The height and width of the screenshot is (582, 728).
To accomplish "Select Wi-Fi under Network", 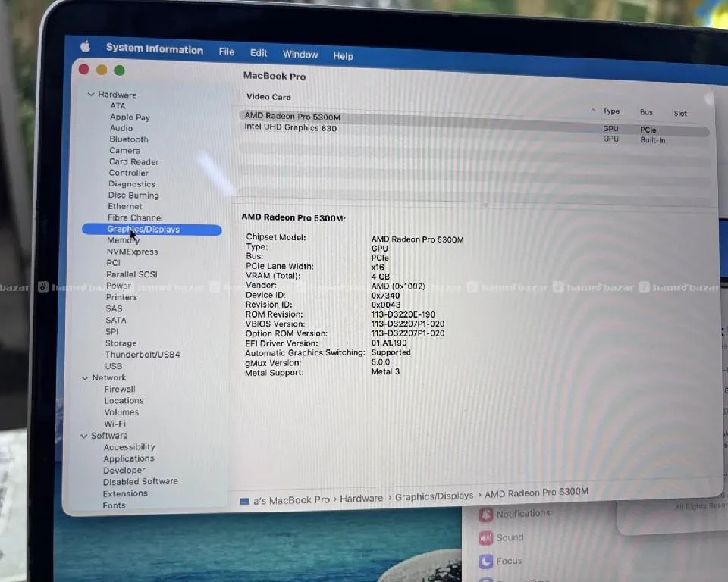I will click(115, 424).
